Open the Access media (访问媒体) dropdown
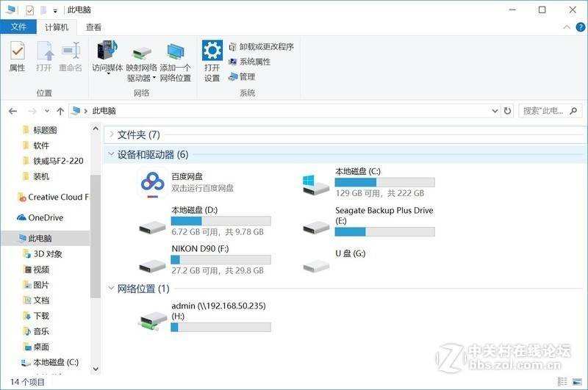588x390 pixels. [x=107, y=58]
